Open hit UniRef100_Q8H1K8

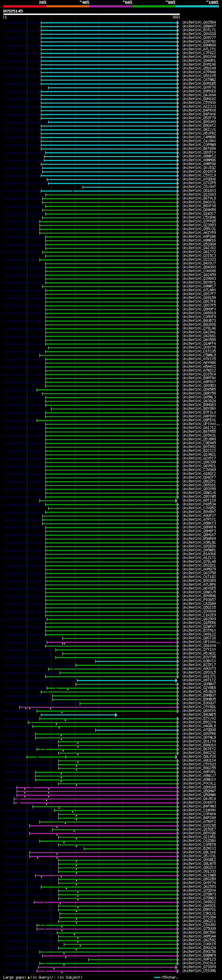click(199, 787)
